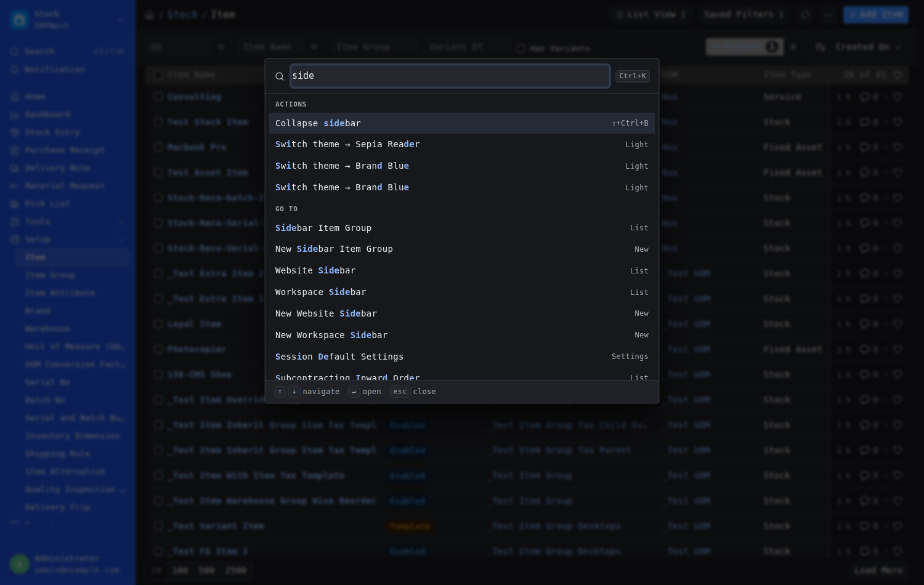
Task: Tick the checkbox for Consulting row
Action: (x=158, y=97)
